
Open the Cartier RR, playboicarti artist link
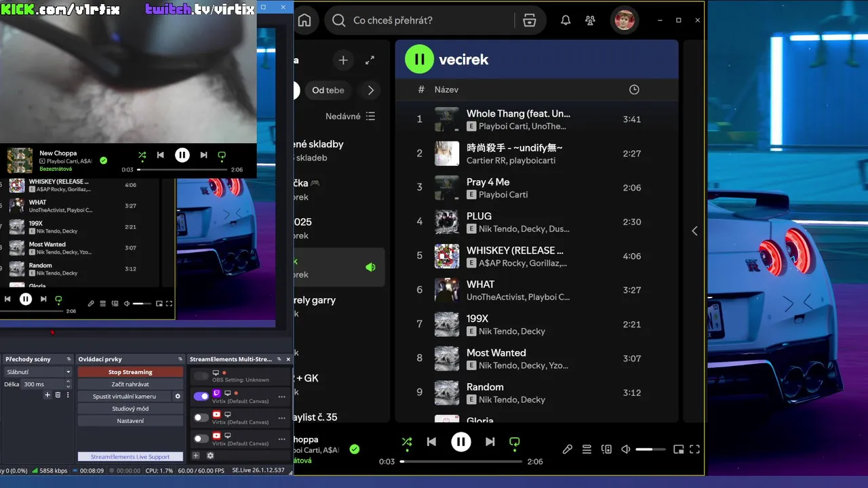click(511, 161)
